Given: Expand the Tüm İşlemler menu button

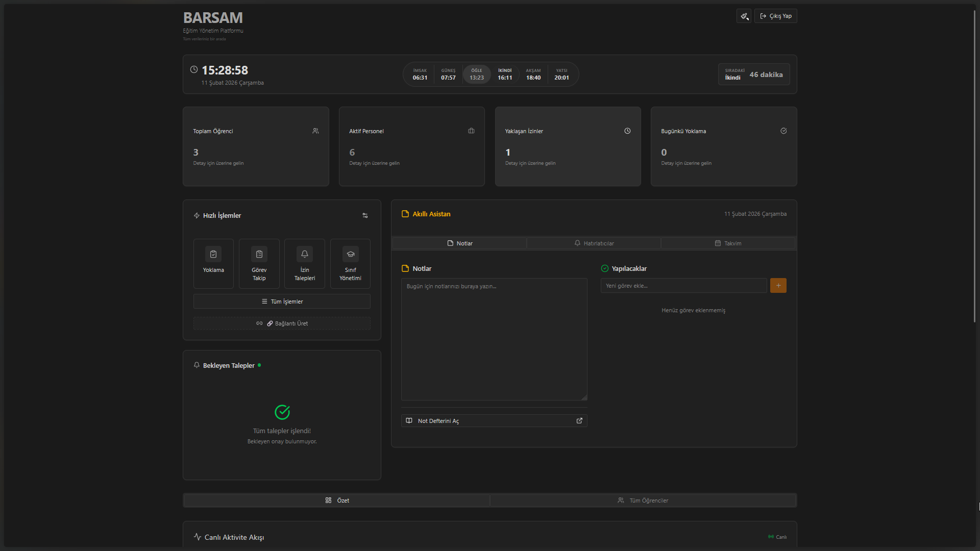Looking at the screenshot, I should pos(282,302).
